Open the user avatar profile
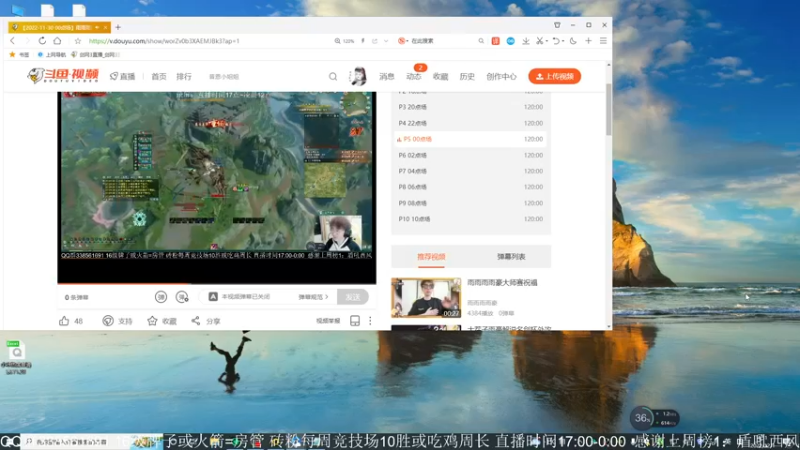 (x=359, y=77)
